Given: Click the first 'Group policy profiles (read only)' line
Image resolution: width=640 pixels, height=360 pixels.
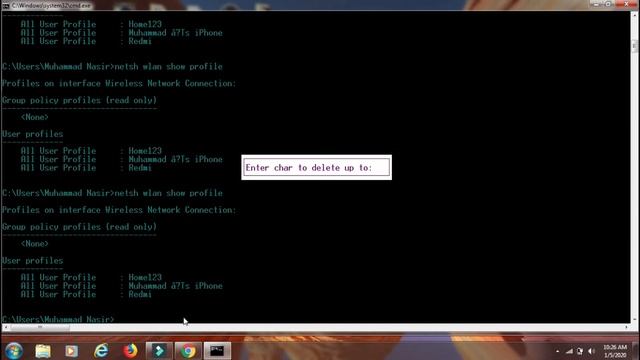Looking at the screenshot, I should pyautogui.click(x=79, y=100).
